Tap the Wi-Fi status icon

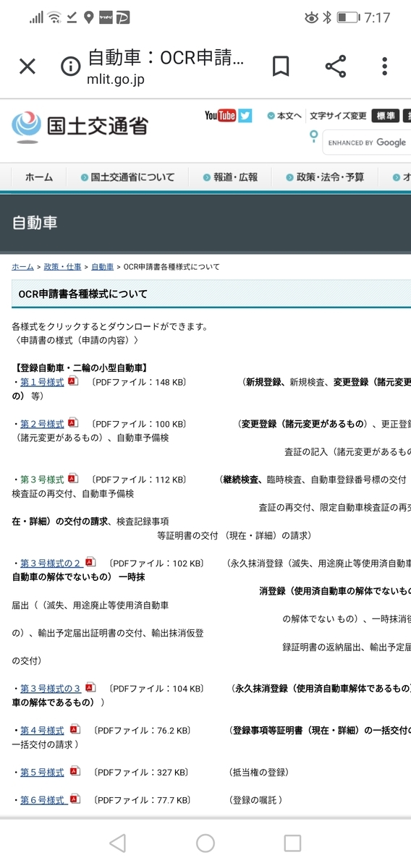[x=55, y=17]
